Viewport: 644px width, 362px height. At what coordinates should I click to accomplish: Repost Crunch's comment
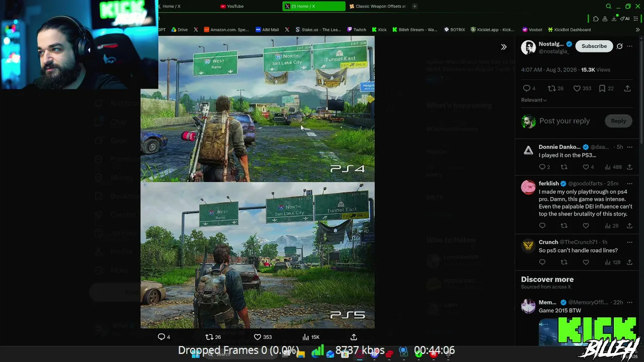point(564,262)
